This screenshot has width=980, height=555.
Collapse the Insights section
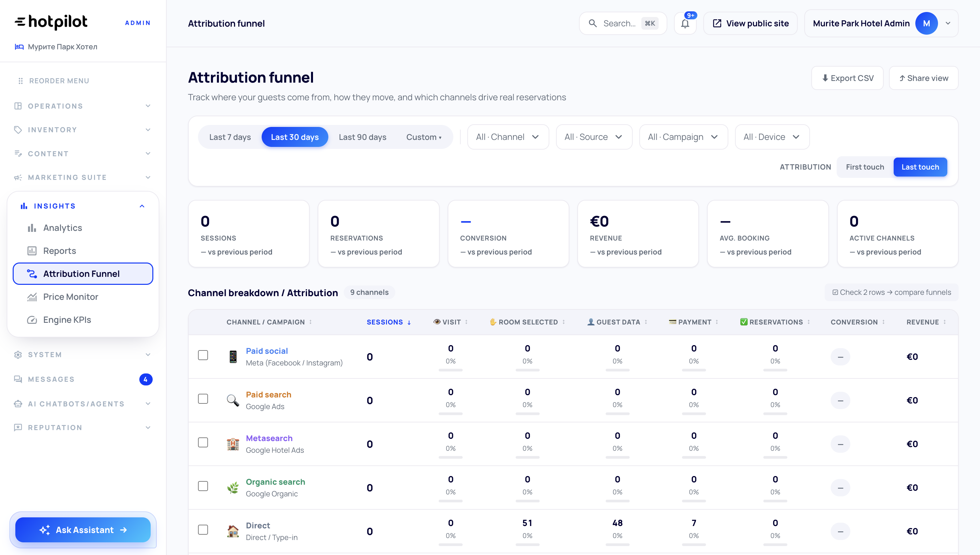[142, 206]
